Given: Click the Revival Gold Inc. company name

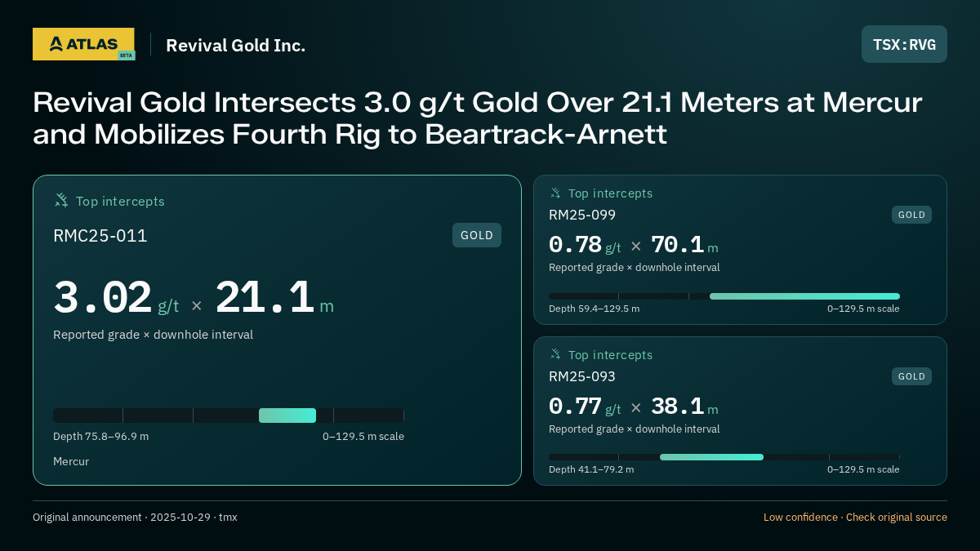Looking at the screenshot, I should [235, 46].
